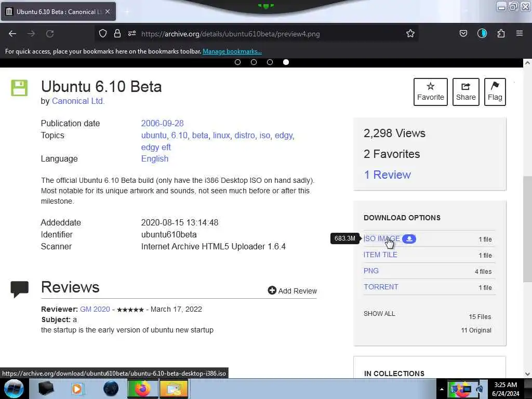This screenshot has width=532, height=399.
Task: Open publication date 2006-09-28 link
Action: point(162,123)
